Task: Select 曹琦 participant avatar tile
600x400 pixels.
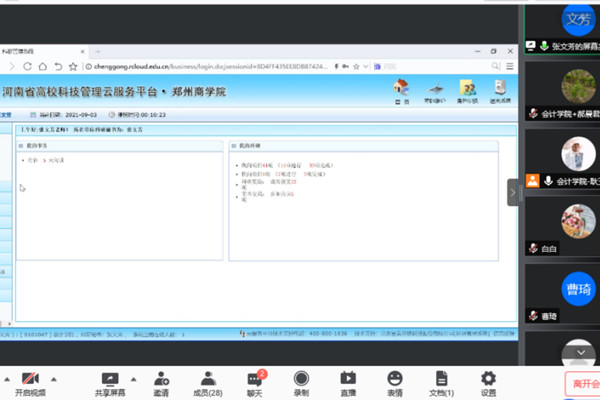Action: coord(578,289)
